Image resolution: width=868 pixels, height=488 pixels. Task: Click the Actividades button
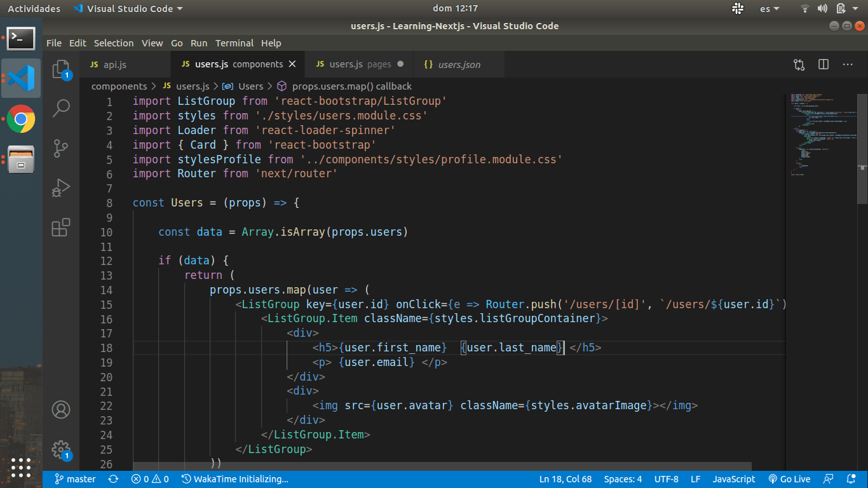(x=34, y=8)
